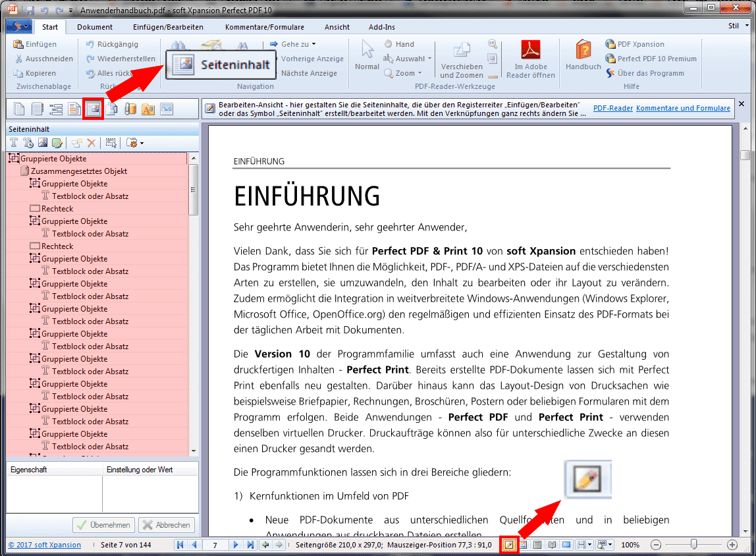
Task: Click the fonts folder icon in sidebar toolbar
Action: [x=148, y=109]
